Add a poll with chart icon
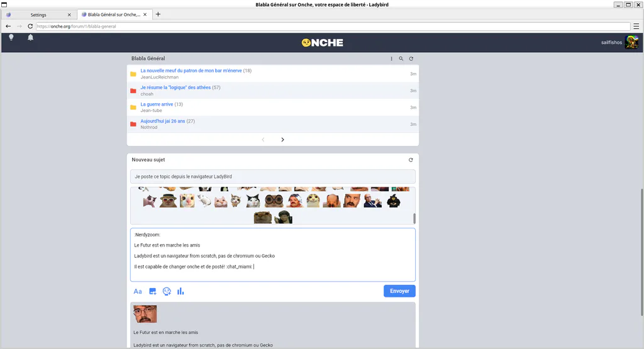This screenshot has width=644, height=349. (x=180, y=292)
